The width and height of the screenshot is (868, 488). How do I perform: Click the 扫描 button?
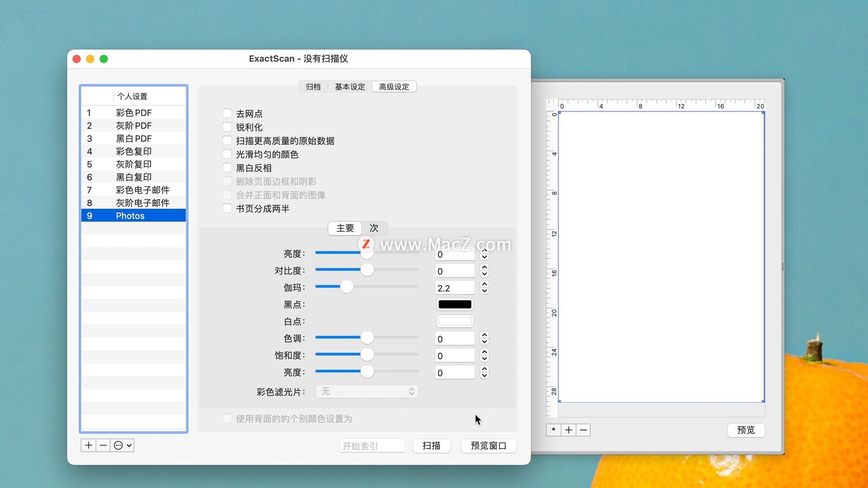(x=431, y=446)
